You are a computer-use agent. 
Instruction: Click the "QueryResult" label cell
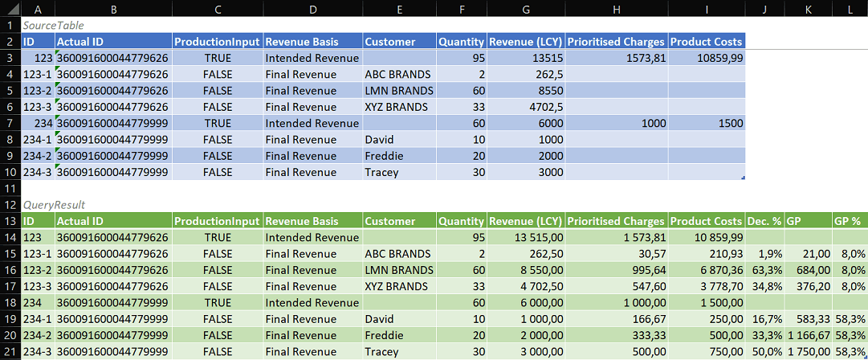pos(54,205)
